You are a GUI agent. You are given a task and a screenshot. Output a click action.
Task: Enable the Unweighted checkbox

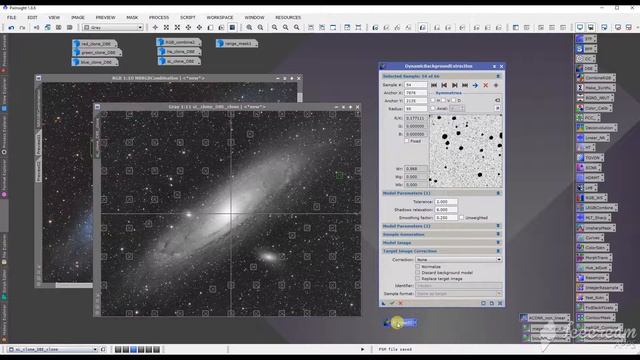tap(462, 218)
